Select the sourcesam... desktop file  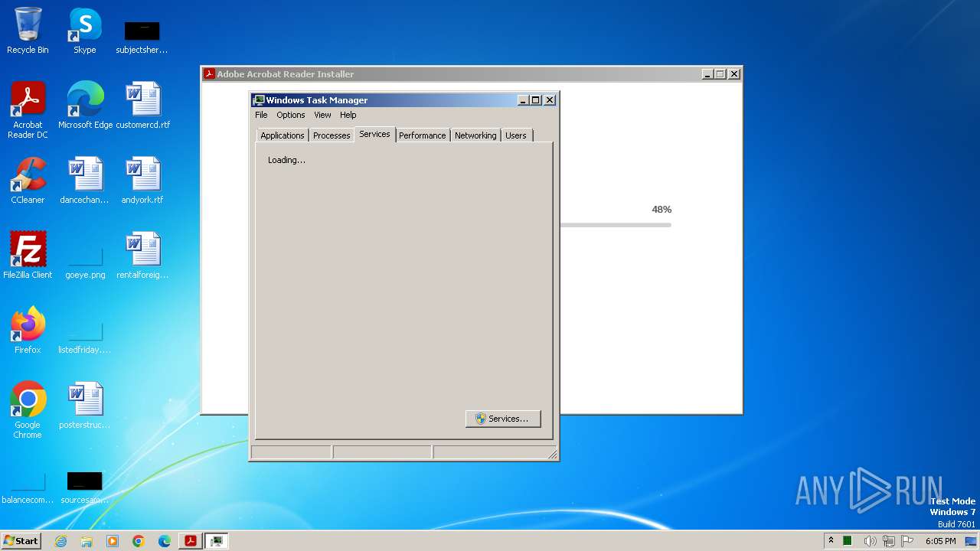pos(85,488)
